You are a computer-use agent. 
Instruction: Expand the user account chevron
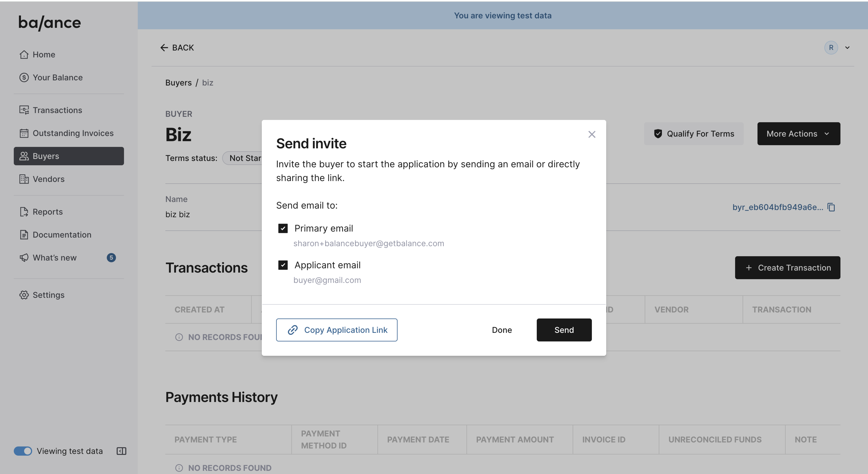coord(847,47)
